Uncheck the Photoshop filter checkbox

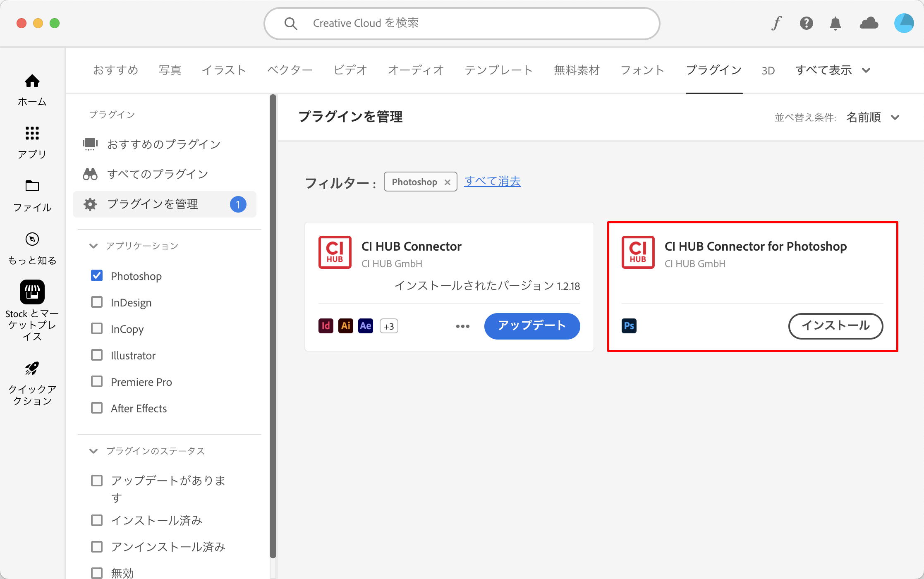tap(97, 276)
